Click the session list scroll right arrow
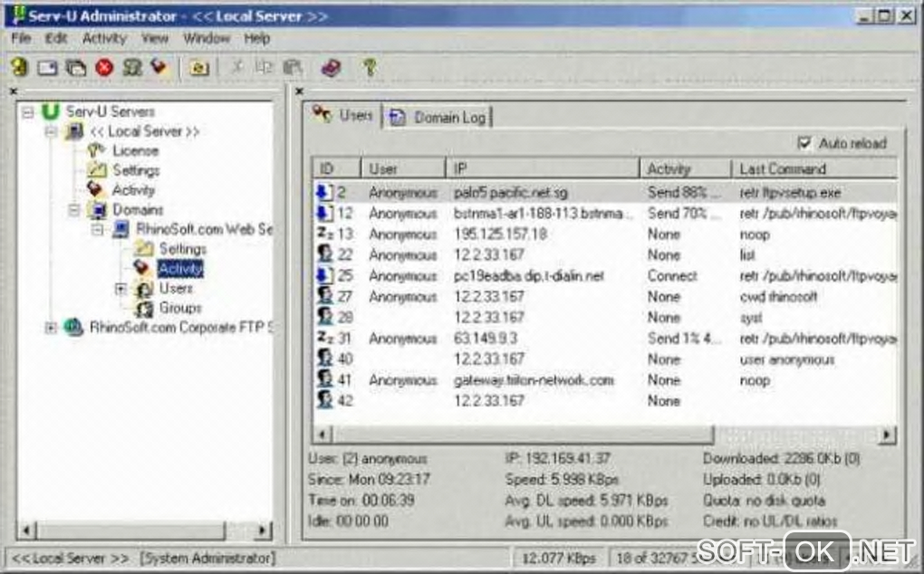 click(888, 435)
